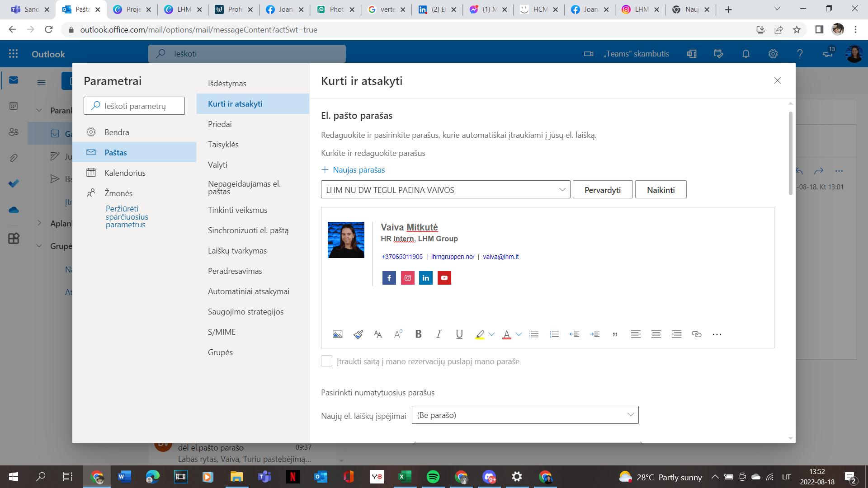
Task: Open more formatting options ellipsis
Action: 717,334
